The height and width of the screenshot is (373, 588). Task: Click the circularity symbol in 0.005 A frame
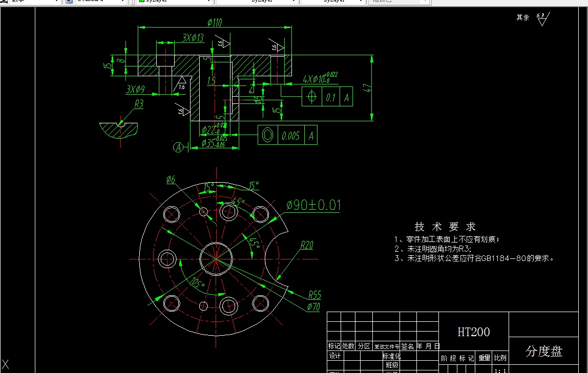pyautogui.click(x=267, y=135)
